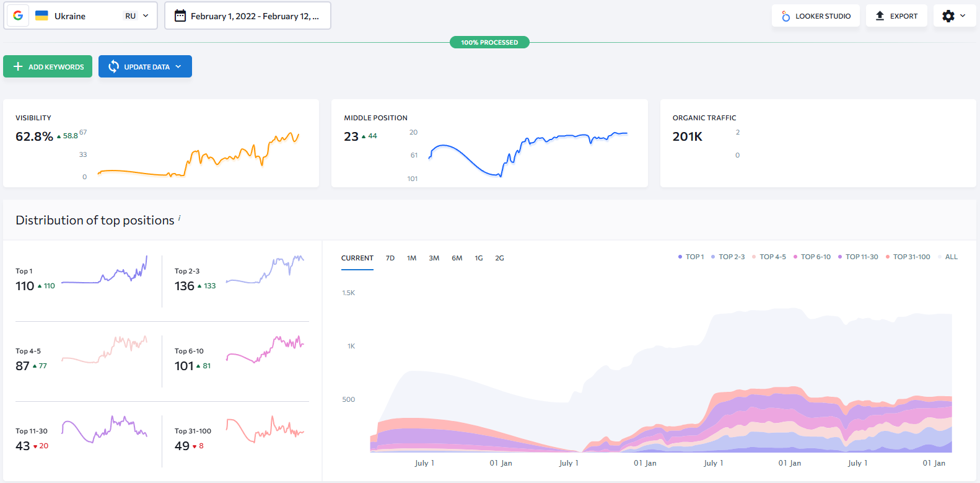Image resolution: width=980 pixels, height=483 pixels.
Task: Click the info icon beside Distribution title
Action: [180, 218]
